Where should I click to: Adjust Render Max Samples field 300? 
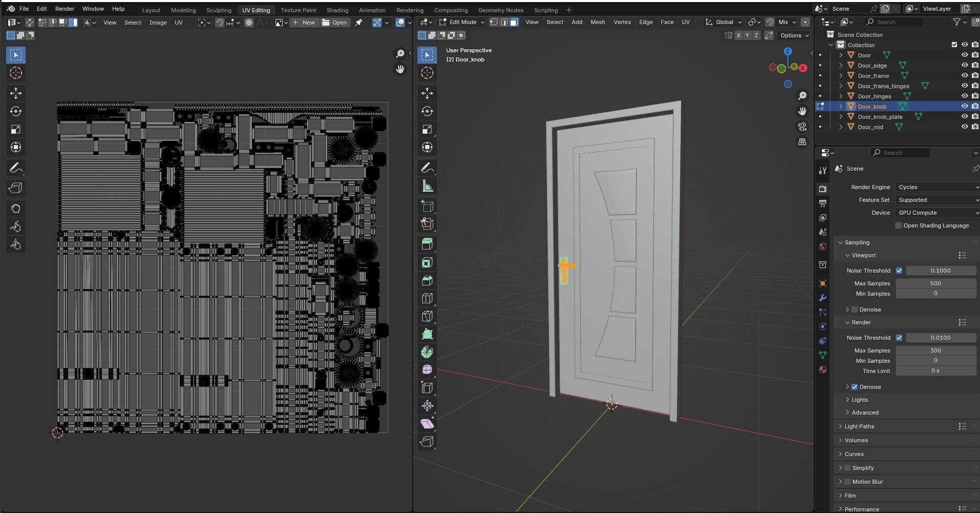click(x=935, y=351)
